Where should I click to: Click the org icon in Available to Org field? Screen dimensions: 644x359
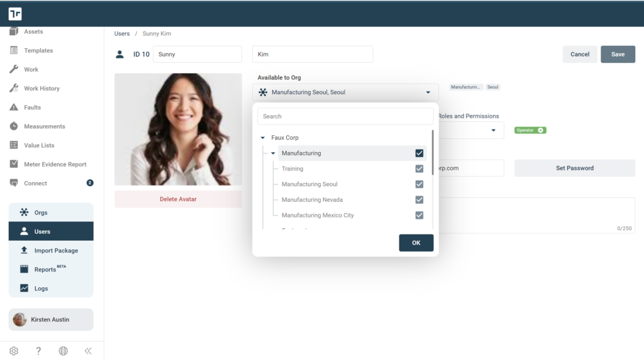click(263, 92)
